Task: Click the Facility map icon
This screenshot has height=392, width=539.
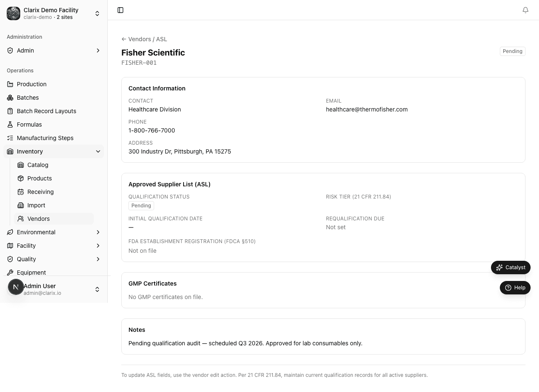Action: point(10,246)
